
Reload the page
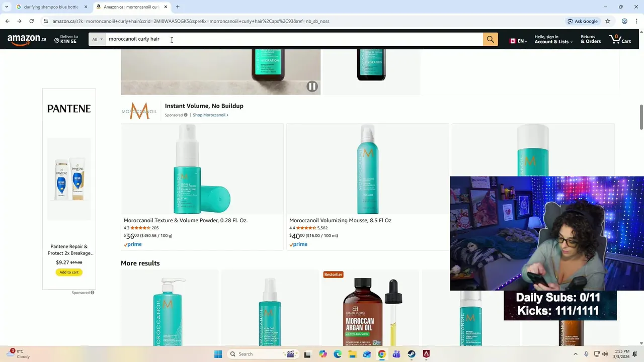(x=31, y=21)
